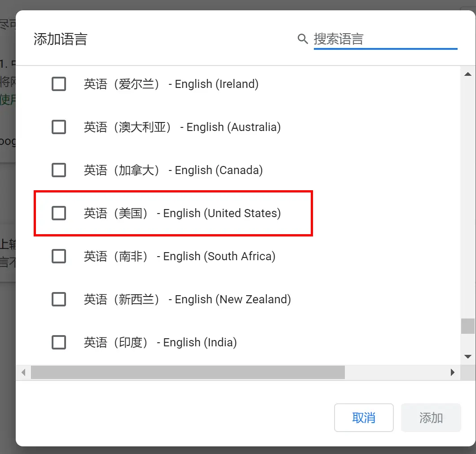476x454 pixels.
Task: Click the horizontal scrollbar thumb
Action: [188, 372]
